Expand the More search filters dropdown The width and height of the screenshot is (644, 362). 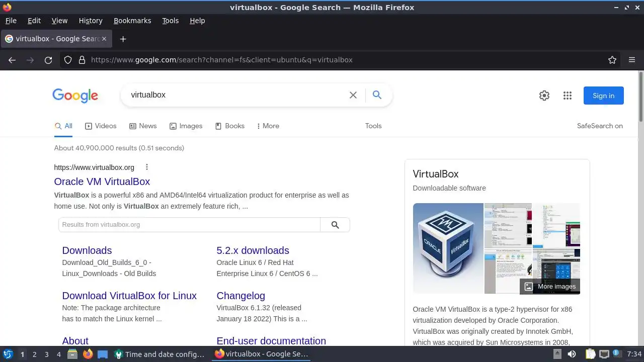coord(268,126)
